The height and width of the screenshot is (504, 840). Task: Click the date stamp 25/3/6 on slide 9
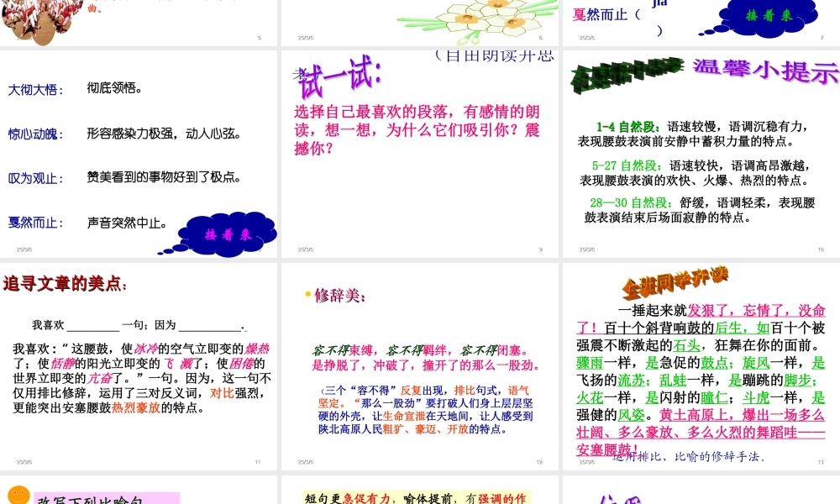306,249
